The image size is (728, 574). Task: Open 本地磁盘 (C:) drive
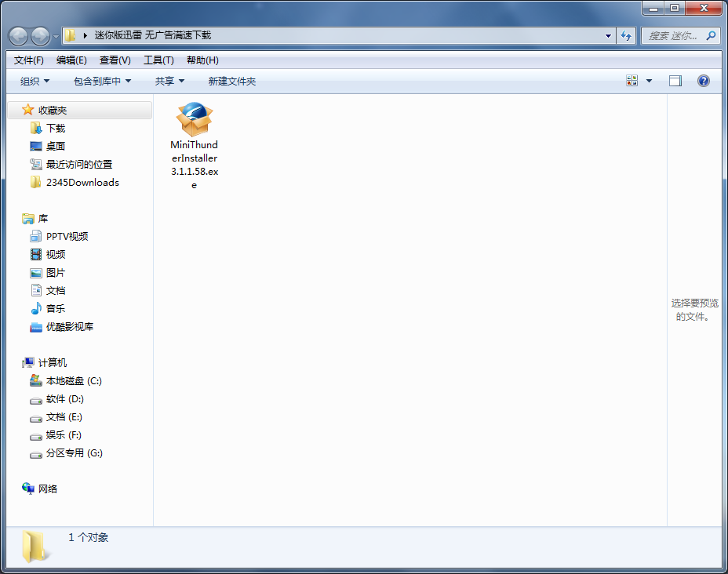[x=73, y=380]
